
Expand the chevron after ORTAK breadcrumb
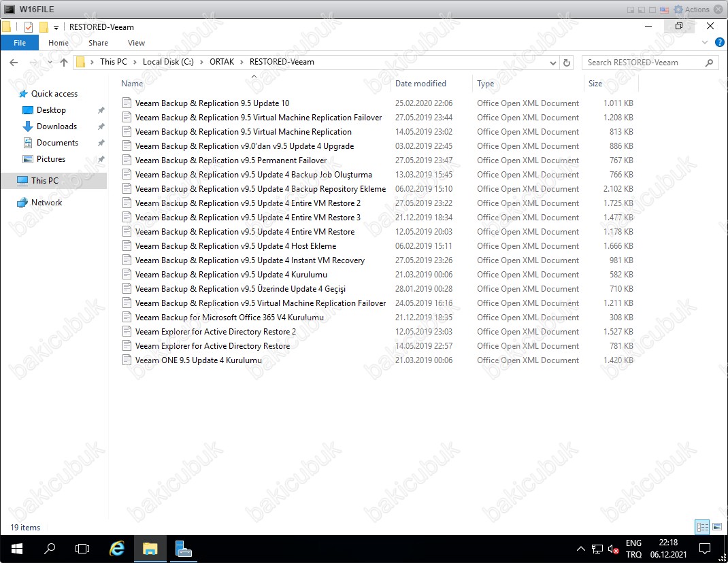242,62
